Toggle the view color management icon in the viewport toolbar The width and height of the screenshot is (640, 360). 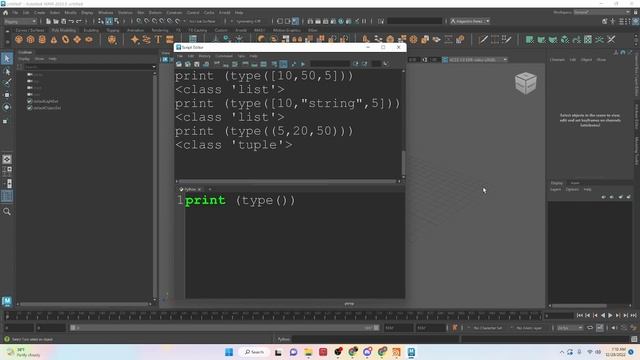point(445,60)
